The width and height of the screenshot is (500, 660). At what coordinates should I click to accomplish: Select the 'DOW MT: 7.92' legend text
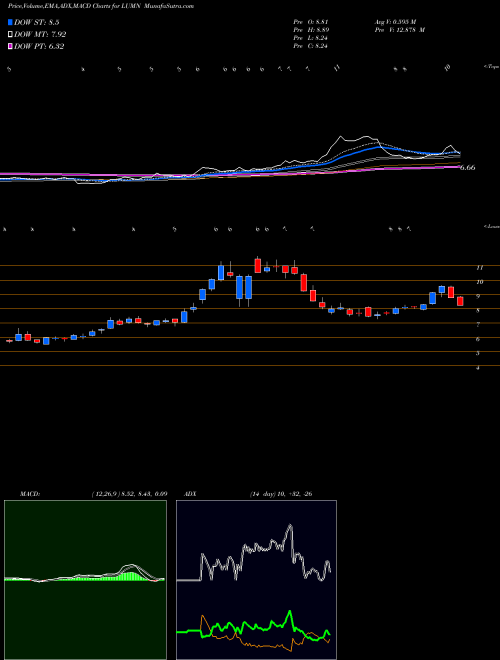40,35
